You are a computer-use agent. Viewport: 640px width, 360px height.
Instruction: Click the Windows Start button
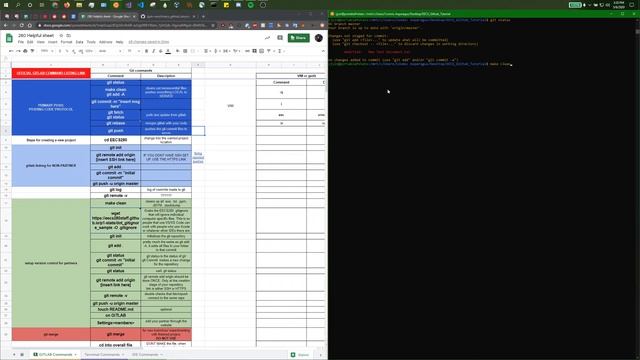click(6, 5)
